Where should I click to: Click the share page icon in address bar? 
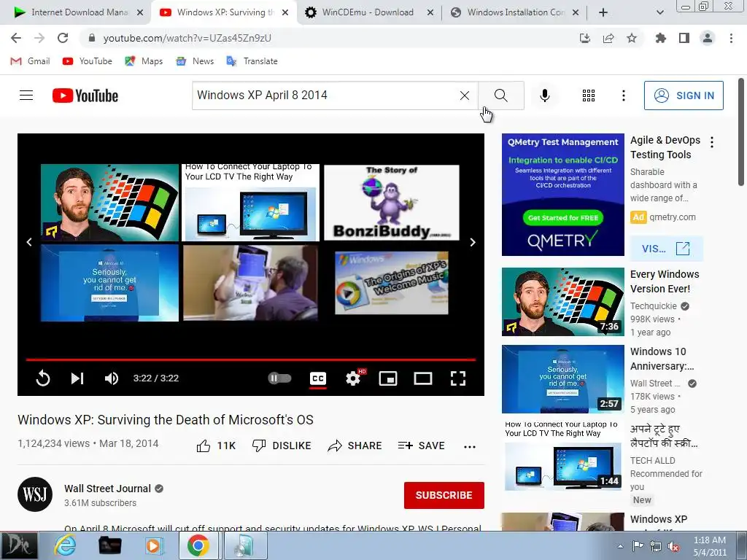[x=608, y=38]
